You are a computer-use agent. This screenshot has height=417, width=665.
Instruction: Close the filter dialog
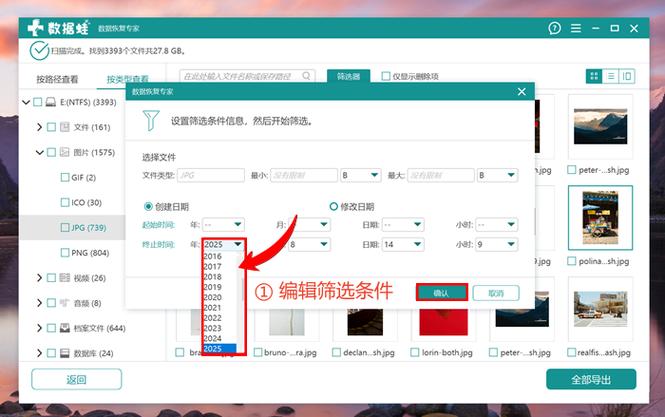[522, 92]
